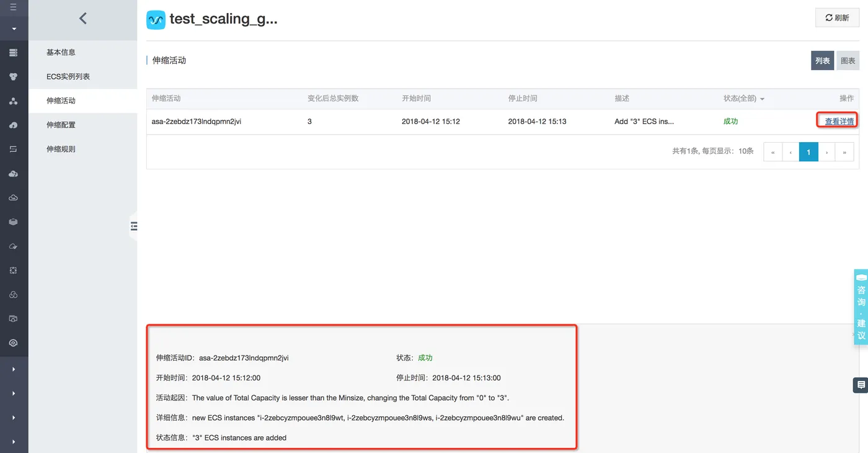Click the test_scaling_g... group title
Screen dimensions: 868x453
pos(223,19)
